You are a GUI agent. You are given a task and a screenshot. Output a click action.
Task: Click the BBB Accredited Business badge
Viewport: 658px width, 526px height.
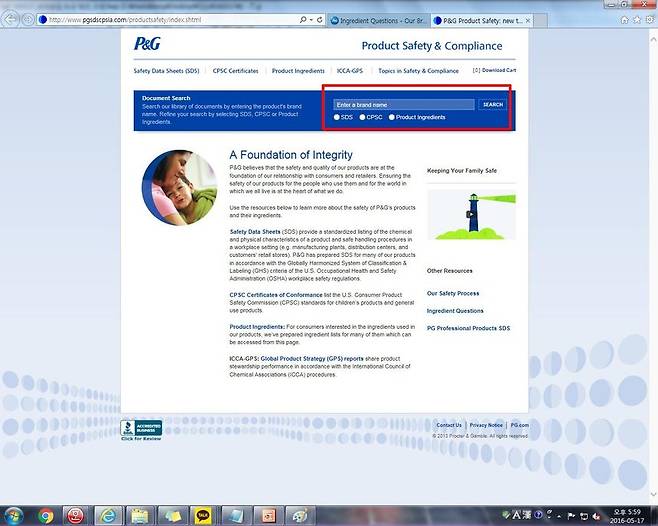tap(141, 430)
